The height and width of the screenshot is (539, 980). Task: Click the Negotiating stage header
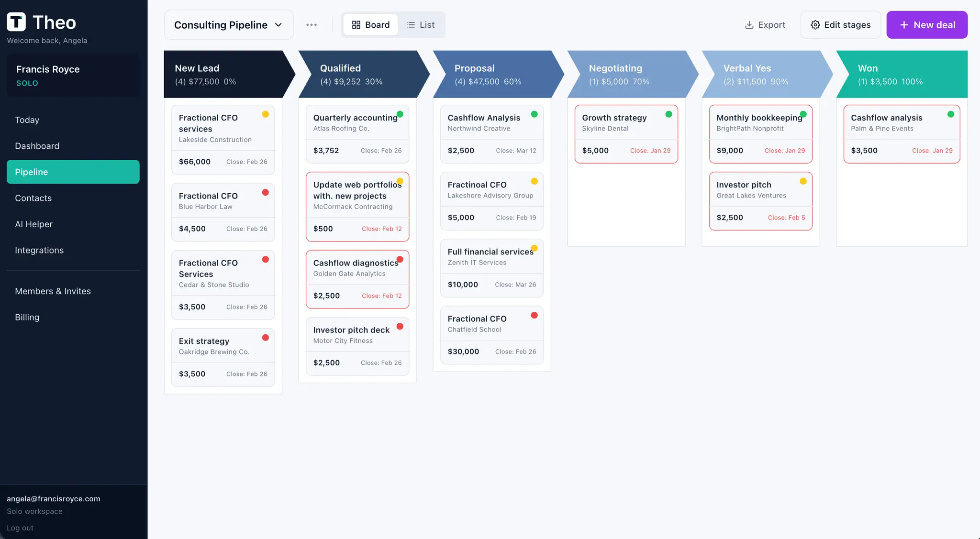[633, 75]
